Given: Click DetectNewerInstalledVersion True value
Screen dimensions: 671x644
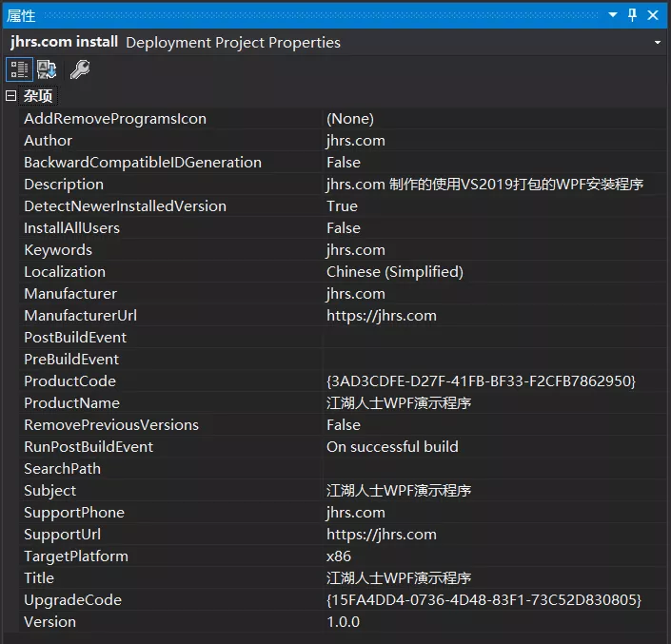Looking at the screenshot, I should (x=342, y=205).
